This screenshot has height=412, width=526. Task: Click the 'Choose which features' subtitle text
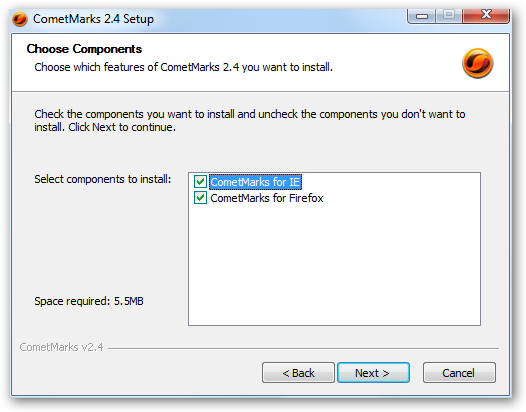183,67
